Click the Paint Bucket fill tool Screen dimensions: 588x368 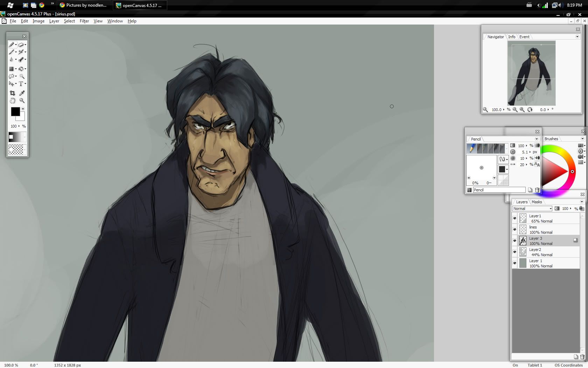pos(21,69)
